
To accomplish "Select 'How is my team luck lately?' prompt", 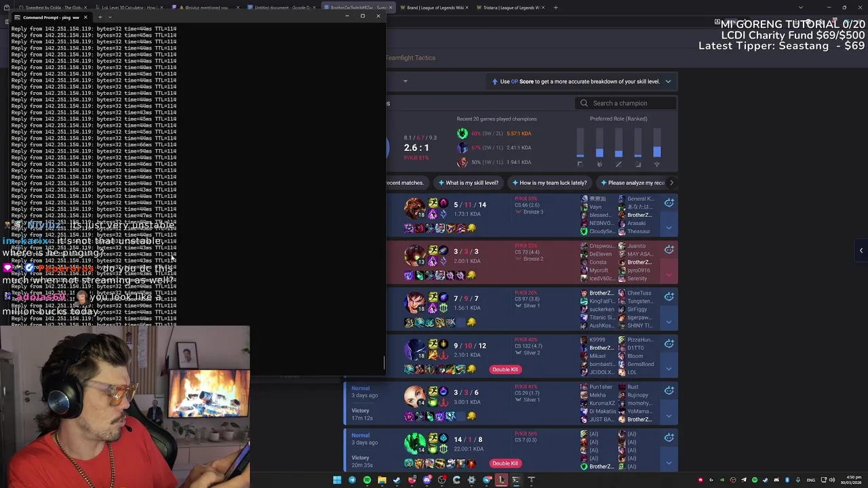I will coord(549,182).
